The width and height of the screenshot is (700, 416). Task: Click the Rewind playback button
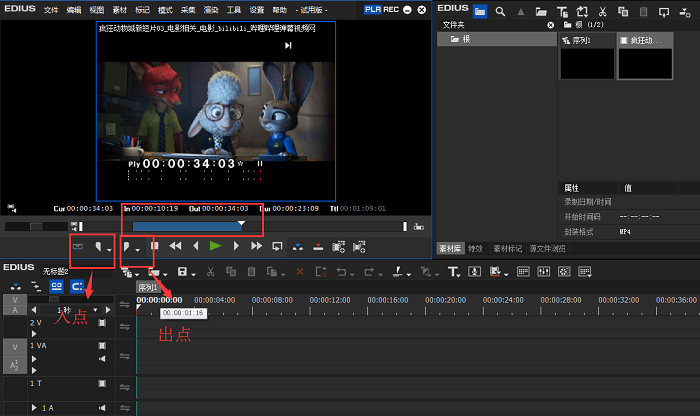click(175, 245)
